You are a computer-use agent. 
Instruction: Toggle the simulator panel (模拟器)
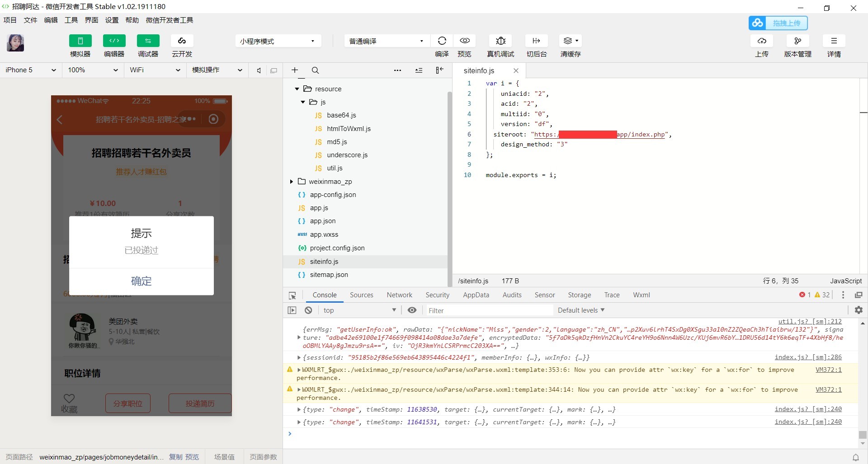(80, 41)
